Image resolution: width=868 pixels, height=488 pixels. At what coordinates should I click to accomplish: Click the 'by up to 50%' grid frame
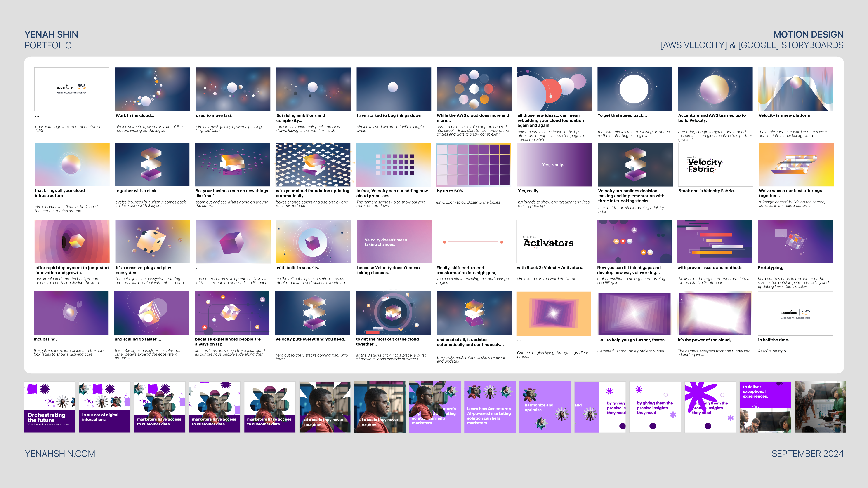pyautogui.click(x=473, y=164)
